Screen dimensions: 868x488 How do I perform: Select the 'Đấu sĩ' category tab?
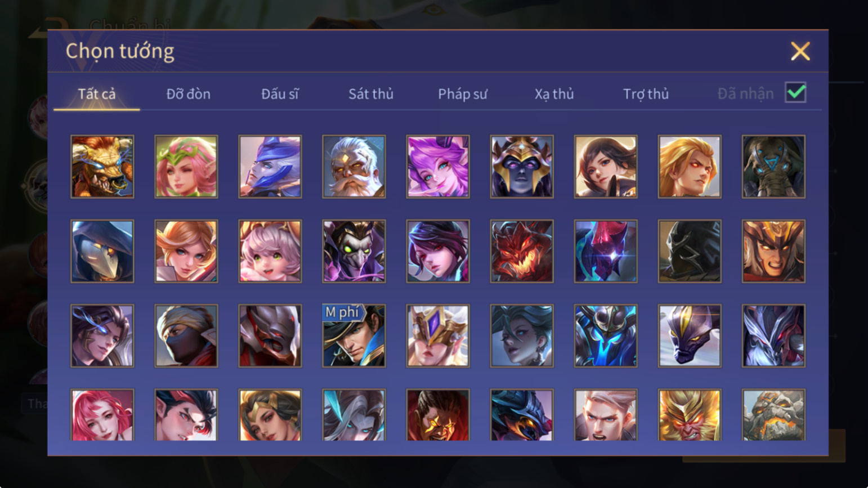(280, 94)
